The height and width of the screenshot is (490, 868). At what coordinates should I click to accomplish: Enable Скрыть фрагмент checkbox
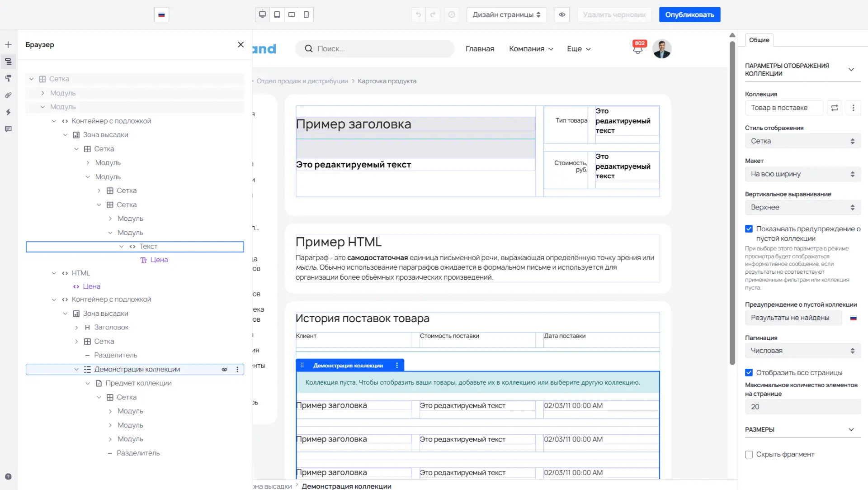(x=749, y=455)
